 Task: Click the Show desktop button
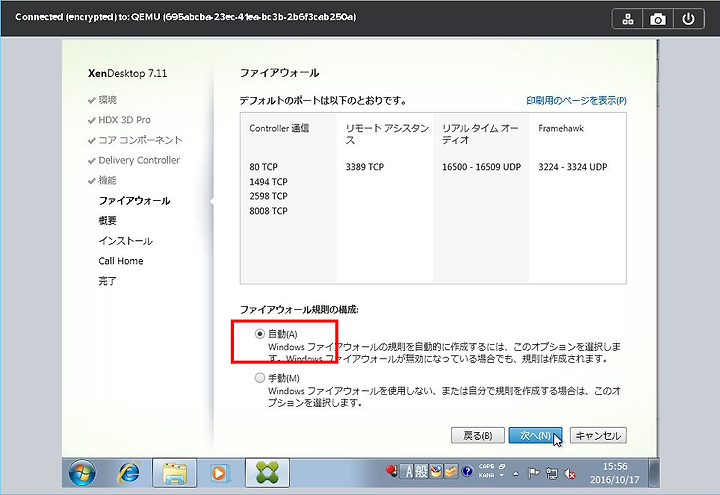tap(654, 472)
